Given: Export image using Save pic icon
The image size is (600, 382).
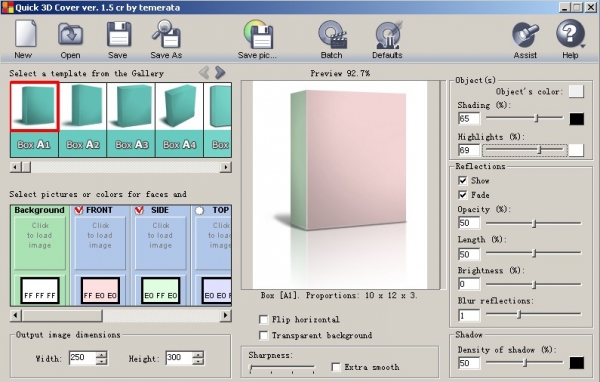Looking at the screenshot, I should pyautogui.click(x=258, y=34).
